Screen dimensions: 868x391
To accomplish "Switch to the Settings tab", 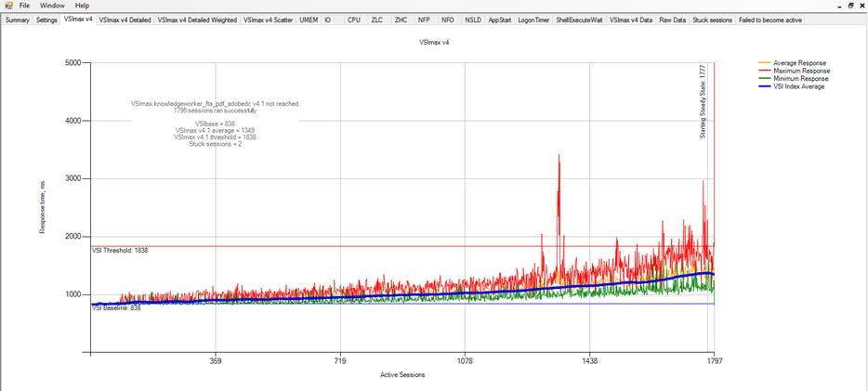I will [x=46, y=20].
